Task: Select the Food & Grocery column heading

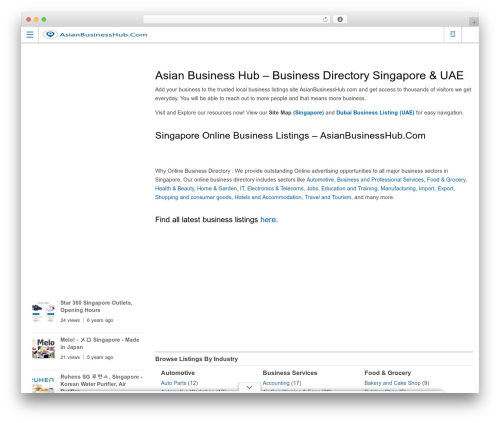Action: coord(387,373)
